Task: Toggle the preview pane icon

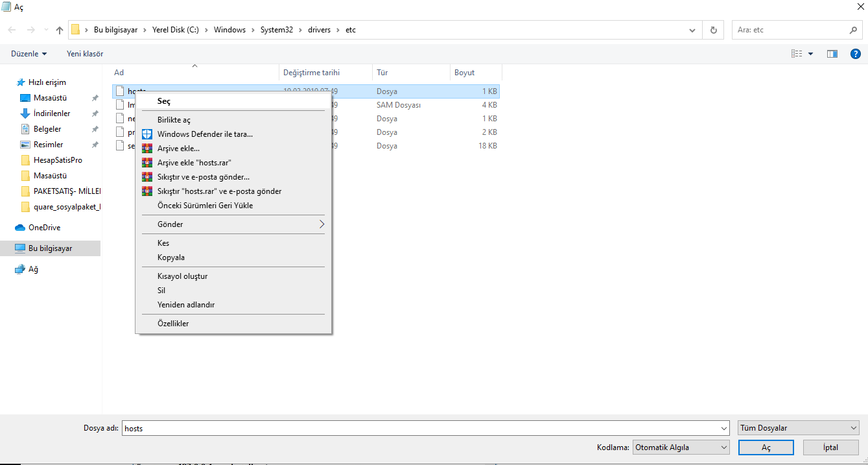Action: [832, 54]
